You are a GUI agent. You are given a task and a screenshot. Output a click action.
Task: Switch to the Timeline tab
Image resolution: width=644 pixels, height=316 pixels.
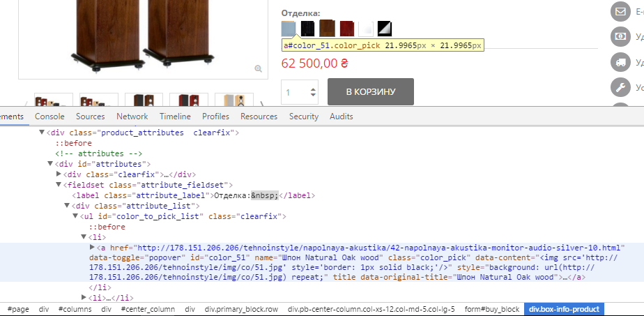pyautogui.click(x=175, y=116)
